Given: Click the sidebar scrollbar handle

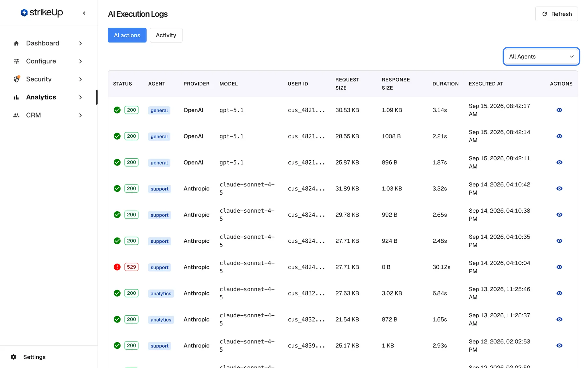Looking at the screenshot, I should 97,97.
